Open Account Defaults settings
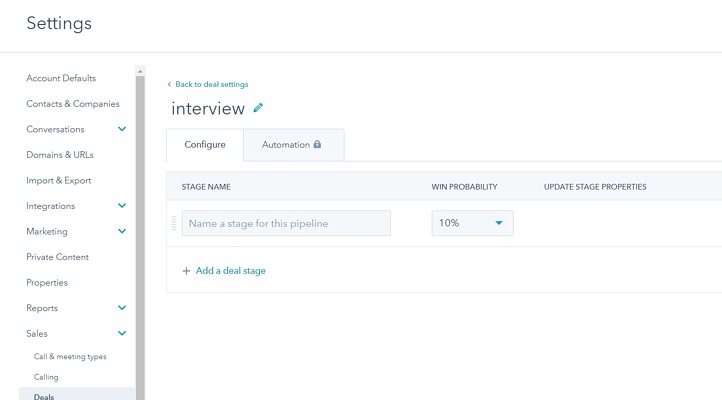The height and width of the screenshot is (400, 722). coord(61,78)
